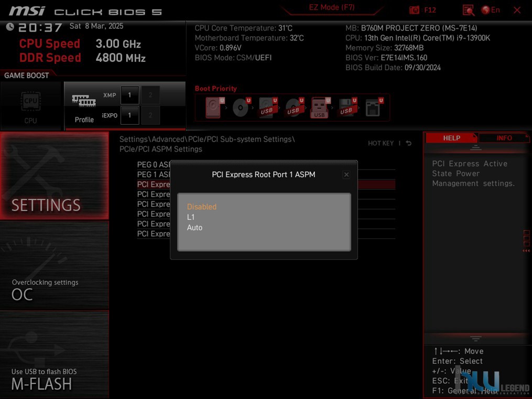
Task: Click the BIOS Mode CSM/UEFI line
Action: 233,57
